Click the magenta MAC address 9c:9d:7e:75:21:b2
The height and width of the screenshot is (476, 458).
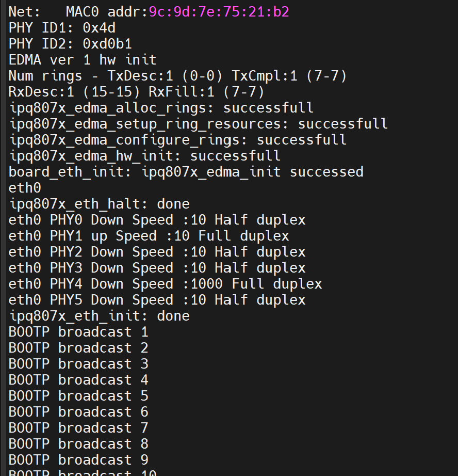pos(219,12)
